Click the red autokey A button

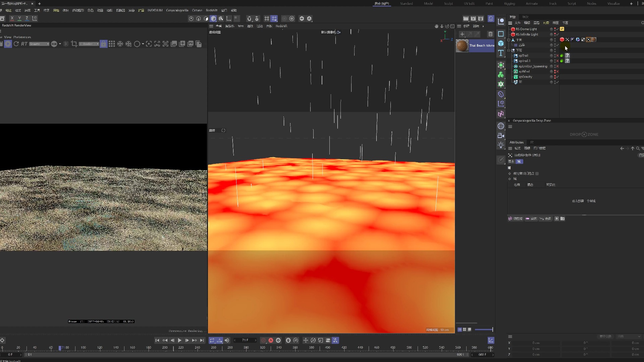tap(271, 341)
